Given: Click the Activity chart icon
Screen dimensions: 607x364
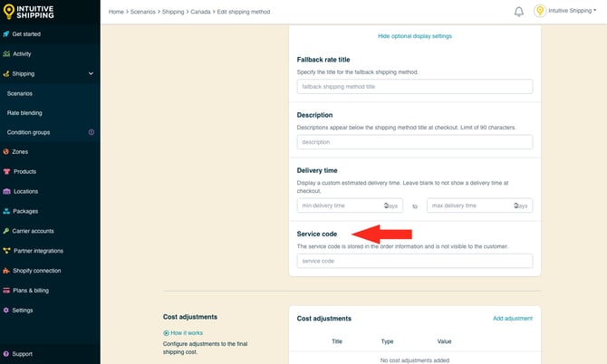Looking at the screenshot, I should (6, 53).
